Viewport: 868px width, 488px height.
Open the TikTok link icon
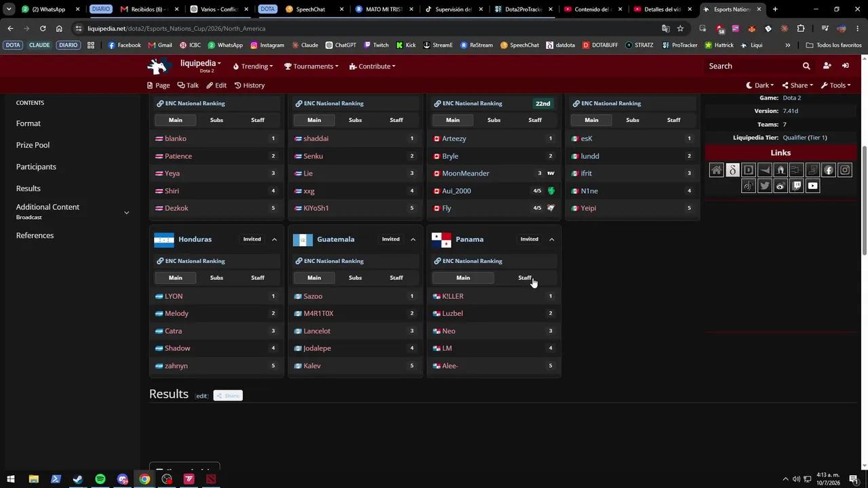749,186
